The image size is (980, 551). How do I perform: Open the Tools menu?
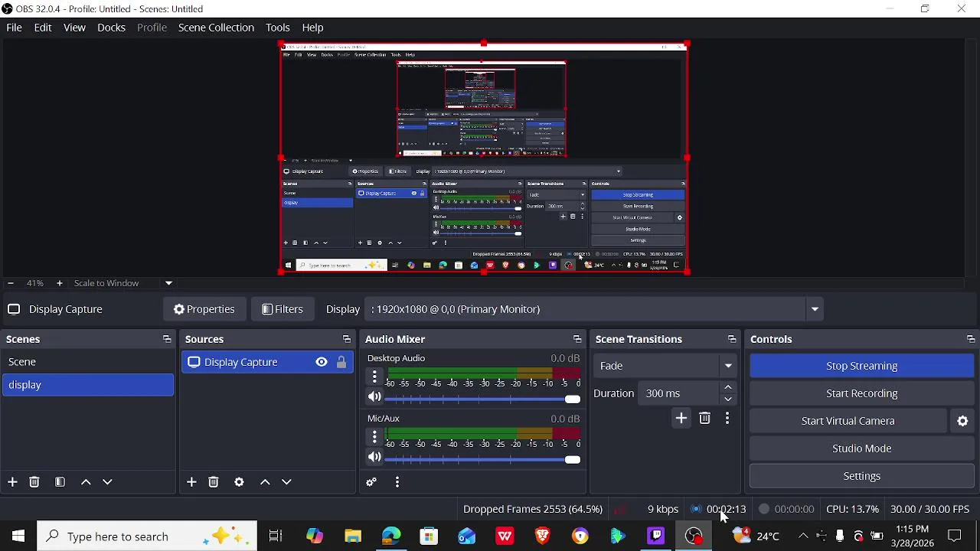point(278,28)
